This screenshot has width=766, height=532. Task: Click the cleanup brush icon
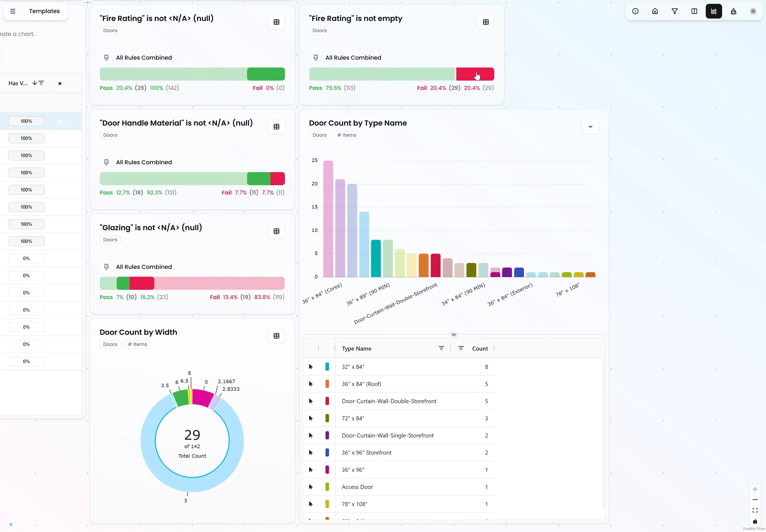[x=733, y=11]
